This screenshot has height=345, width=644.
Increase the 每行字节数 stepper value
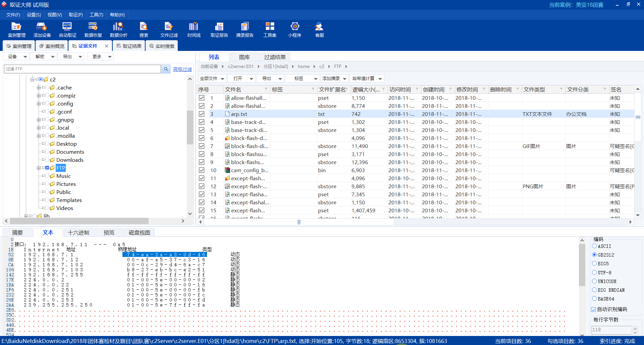635,328
